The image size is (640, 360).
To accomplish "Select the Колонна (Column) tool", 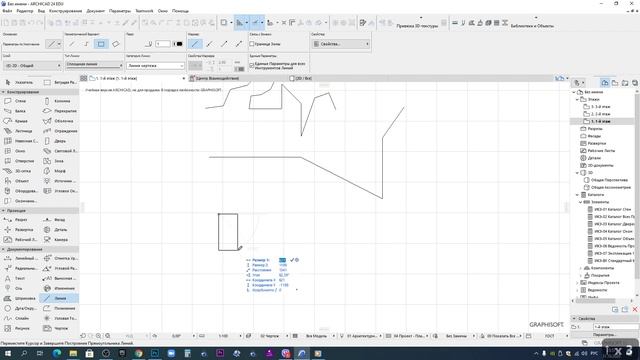I will pos(60,101).
